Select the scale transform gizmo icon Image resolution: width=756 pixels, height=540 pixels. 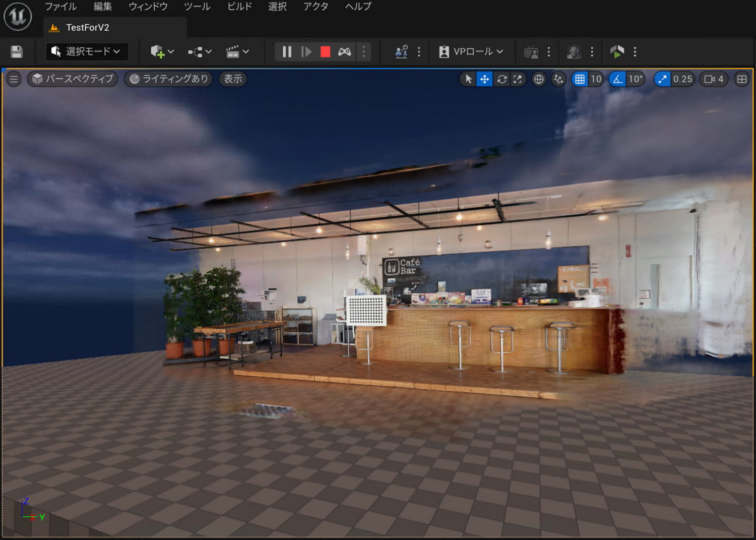coord(518,79)
